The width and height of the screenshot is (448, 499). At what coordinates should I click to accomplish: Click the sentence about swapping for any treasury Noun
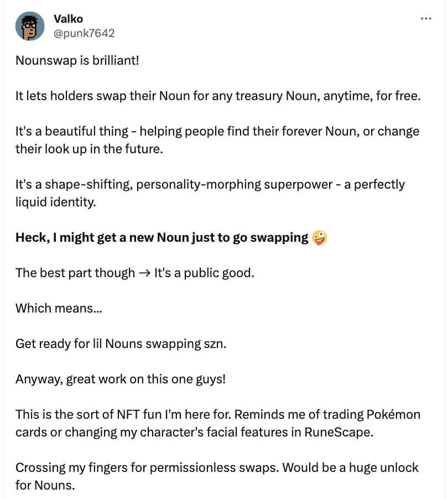click(218, 95)
